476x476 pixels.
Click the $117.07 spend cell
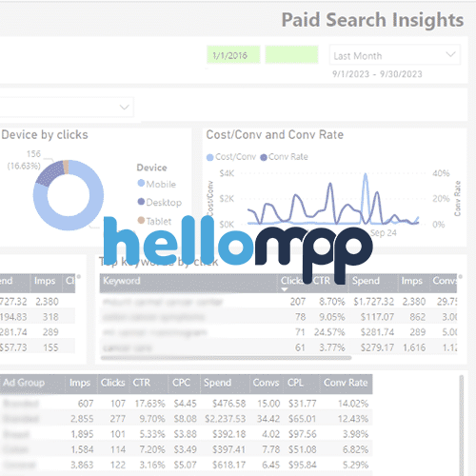coord(377,317)
